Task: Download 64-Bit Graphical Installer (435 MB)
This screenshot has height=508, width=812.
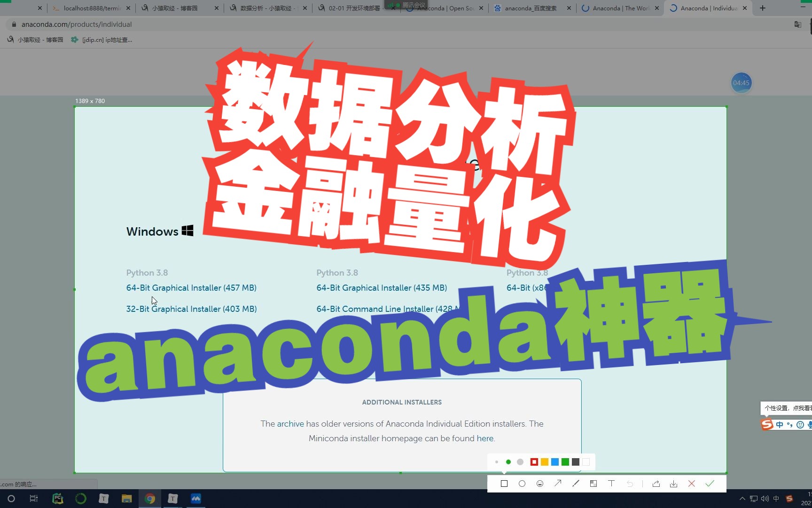Action: point(382,288)
